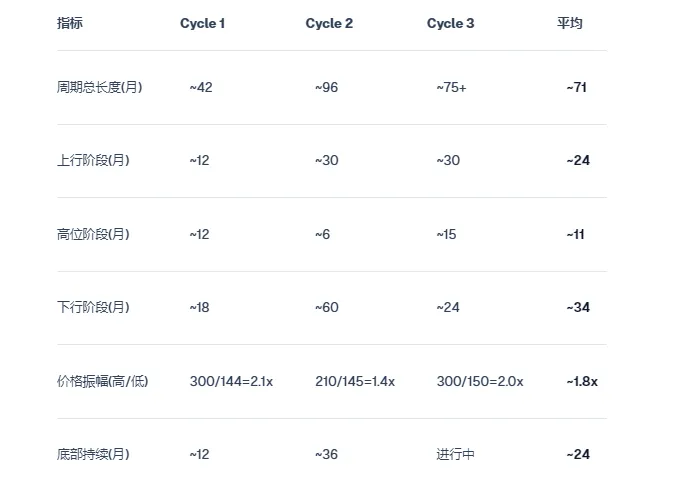689x489 pixels.
Task: Click the 300/144=2.1x amplitude cell
Action: pyautogui.click(x=231, y=381)
